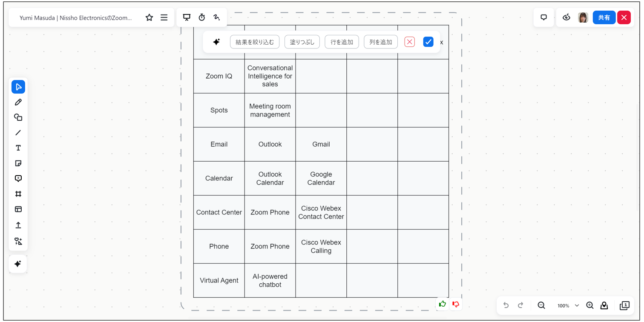Image resolution: width=644 pixels, height=322 pixels.
Task: Click 列を追加 add column button
Action: coord(381,42)
